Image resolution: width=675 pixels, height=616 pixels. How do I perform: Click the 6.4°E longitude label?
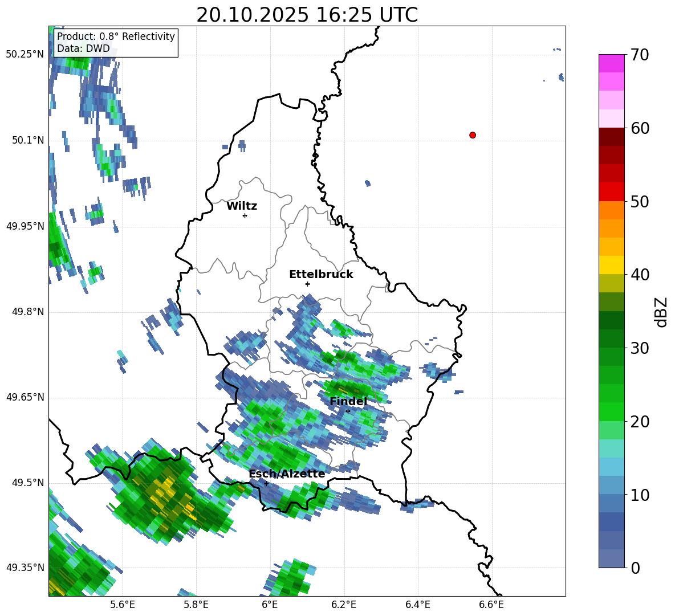pyautogui.click(x=417, y=605)
